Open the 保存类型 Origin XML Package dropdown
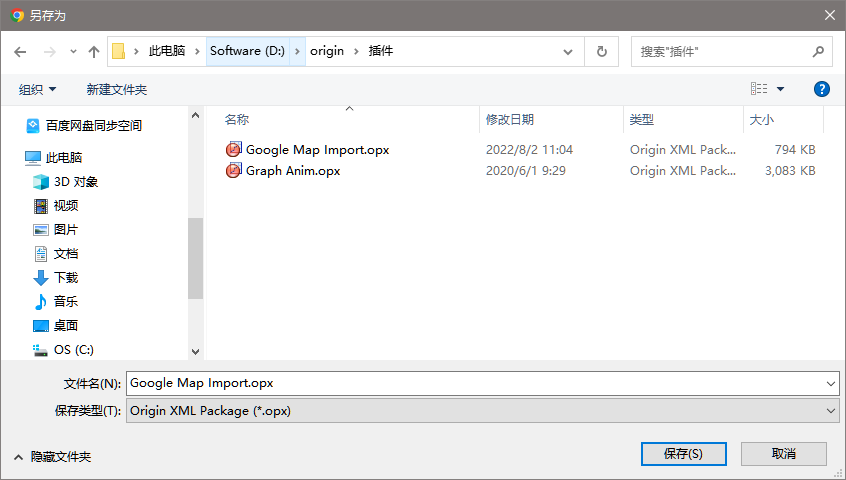Image resolution: width=846 pixels, height=480 pixels. 483,411
